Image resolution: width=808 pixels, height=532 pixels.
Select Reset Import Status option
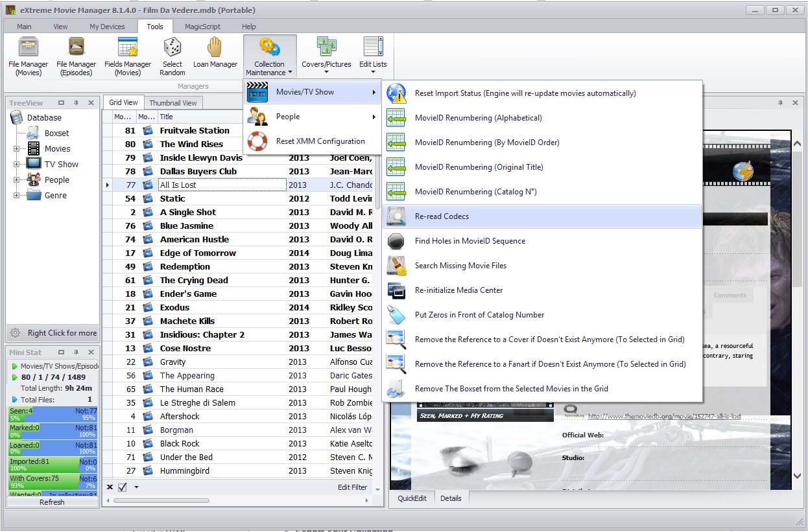tap(525, 93)
